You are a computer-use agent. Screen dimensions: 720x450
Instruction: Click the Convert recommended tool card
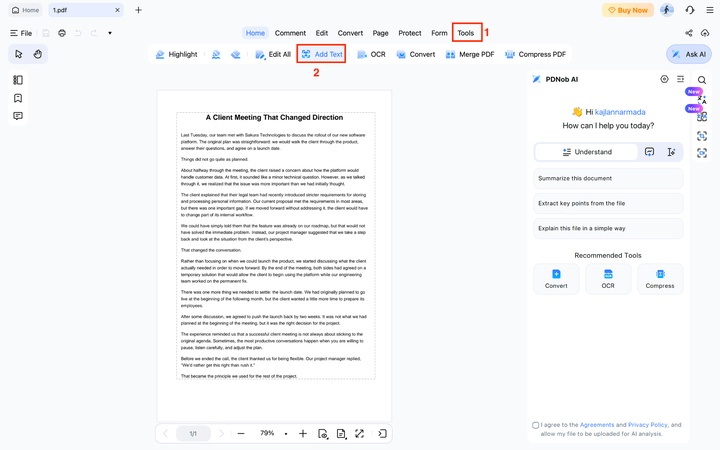tap(556, 279)
